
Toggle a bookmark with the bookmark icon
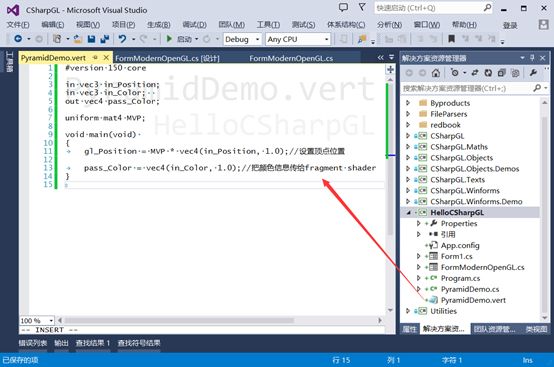point(451,39)
